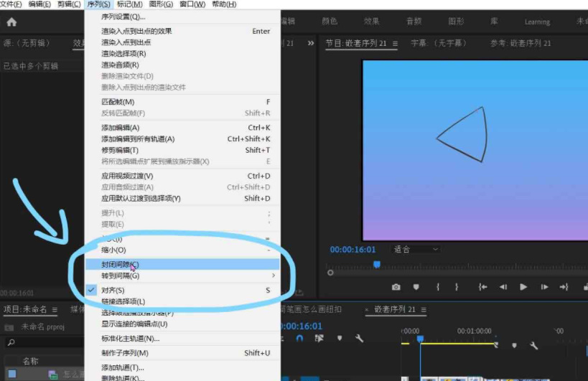Switch to Learning workspace

(x=537, y=22)
